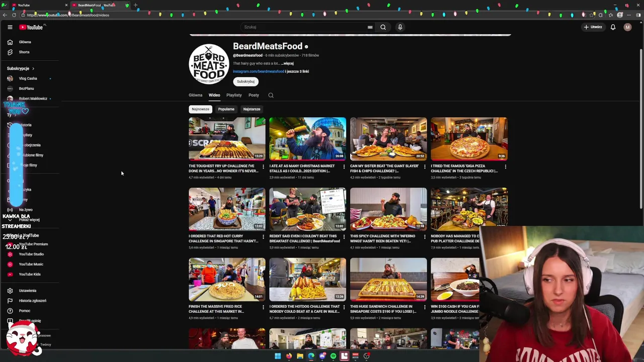
Task: Click the Utwórz create button
Action: click(593, 27)
